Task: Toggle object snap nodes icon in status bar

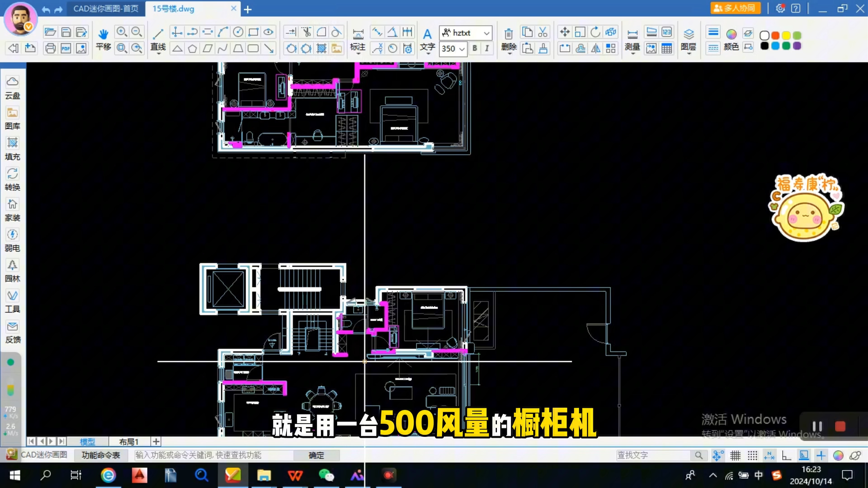Action: coord(717,456)
